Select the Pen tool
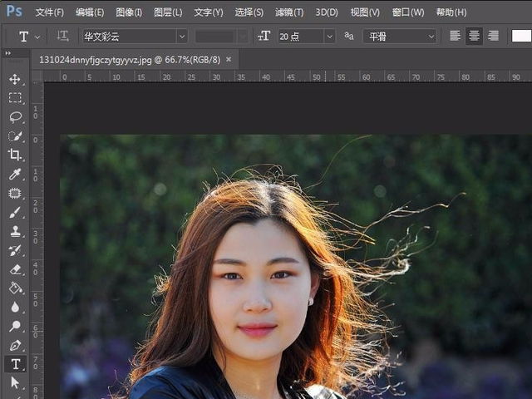 (x=15, y=346)
